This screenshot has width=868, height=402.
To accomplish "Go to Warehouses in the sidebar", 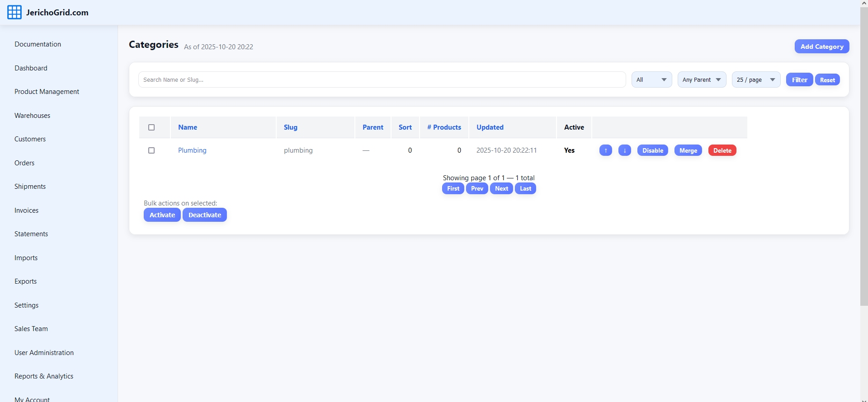I will click(32, 116).
